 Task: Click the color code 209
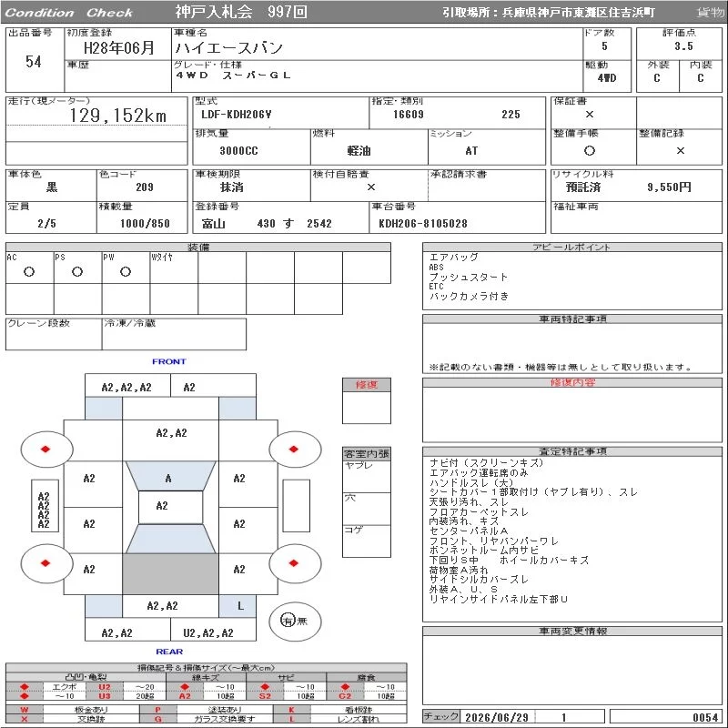point(145,187)
